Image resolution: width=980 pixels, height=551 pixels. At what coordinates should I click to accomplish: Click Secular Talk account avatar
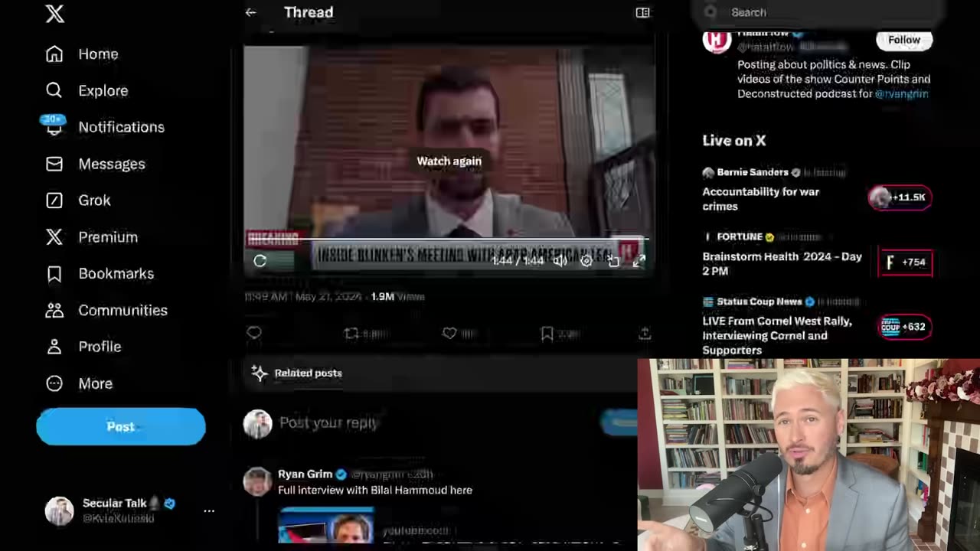(x=59, y=510)
